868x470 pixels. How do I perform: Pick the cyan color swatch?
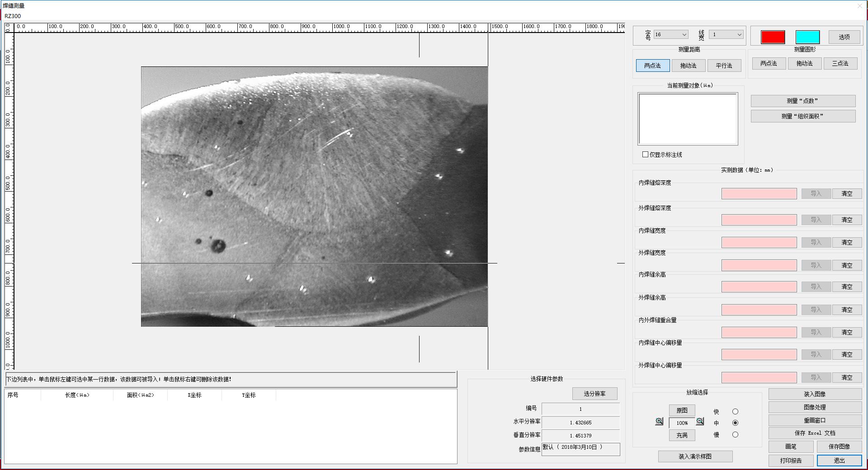807,37
